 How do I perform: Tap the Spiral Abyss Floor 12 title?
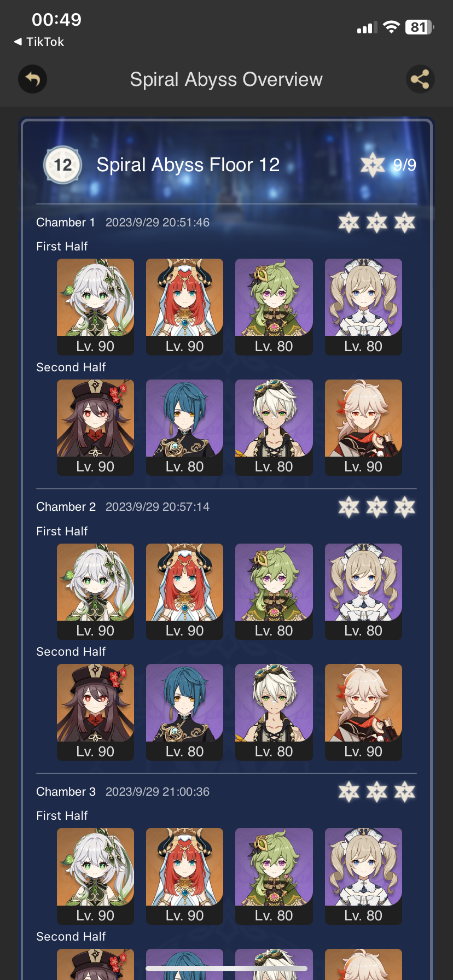click(188, 165)
